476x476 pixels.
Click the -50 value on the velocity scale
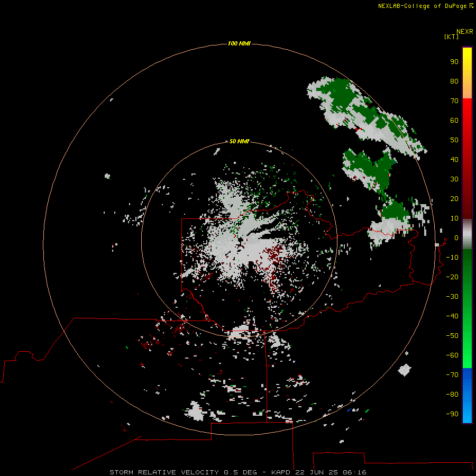(x=452, y=336)
